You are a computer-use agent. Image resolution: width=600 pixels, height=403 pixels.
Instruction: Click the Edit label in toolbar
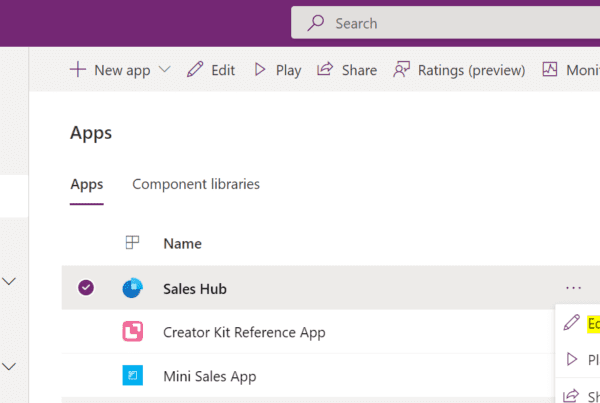click(x=223, y=70)
